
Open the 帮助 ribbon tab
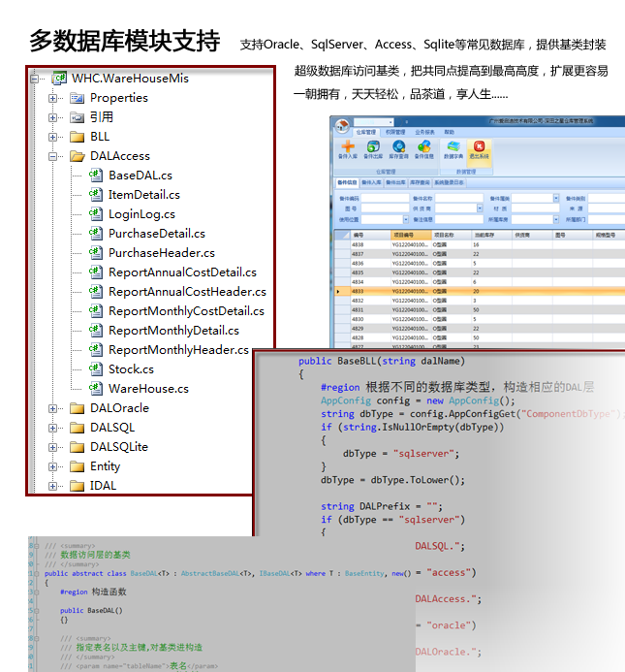pos(449,132)
